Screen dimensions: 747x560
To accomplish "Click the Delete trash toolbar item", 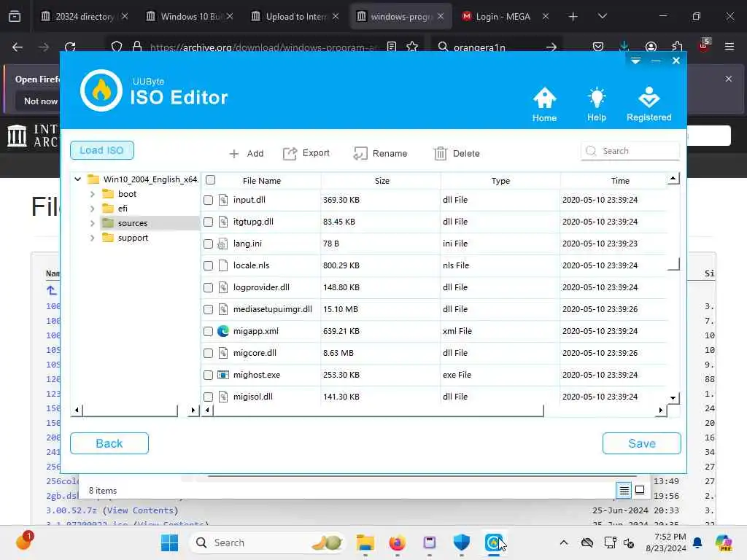I will pyautogui.click(x=457, y=153).
